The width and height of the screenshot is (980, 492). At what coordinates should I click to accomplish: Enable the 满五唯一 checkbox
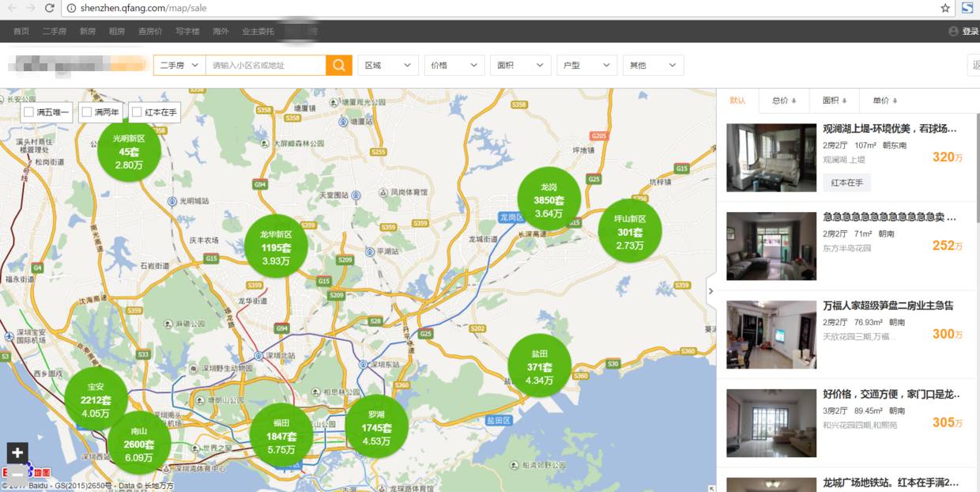28,112
